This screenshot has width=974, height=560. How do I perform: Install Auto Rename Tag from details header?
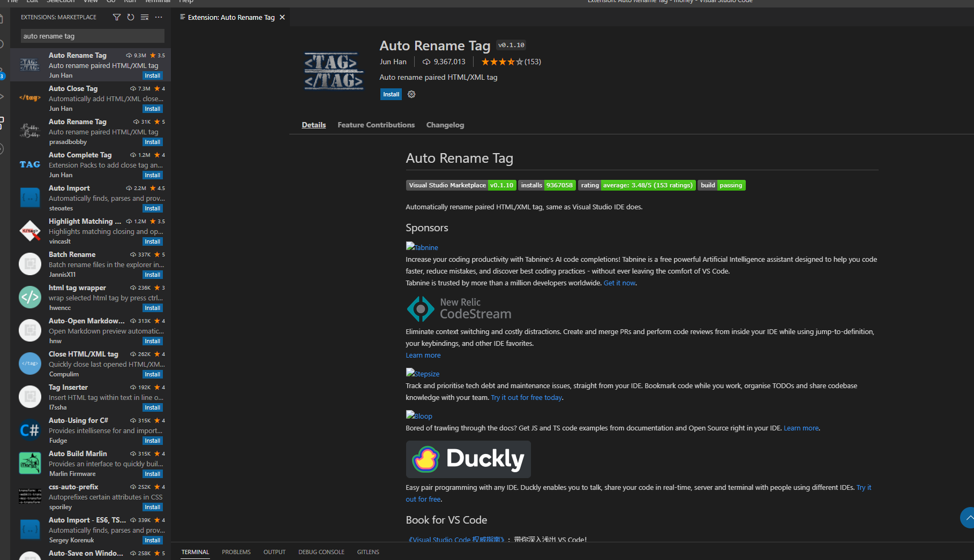click(x=391, y=94)
